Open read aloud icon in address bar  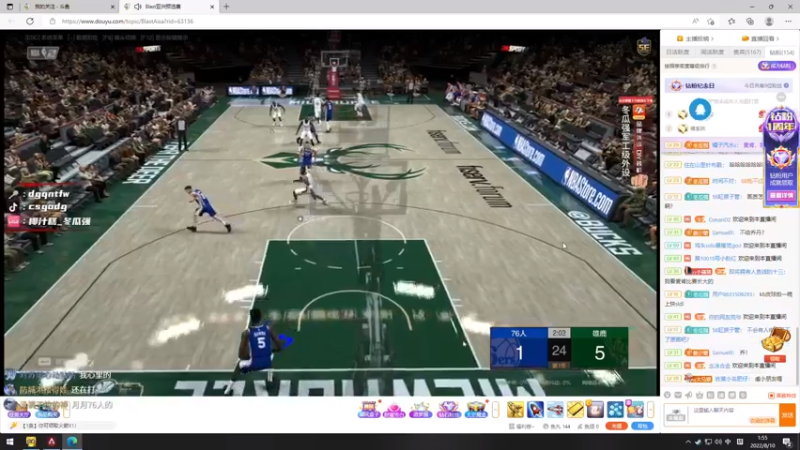tap(695, 21)
